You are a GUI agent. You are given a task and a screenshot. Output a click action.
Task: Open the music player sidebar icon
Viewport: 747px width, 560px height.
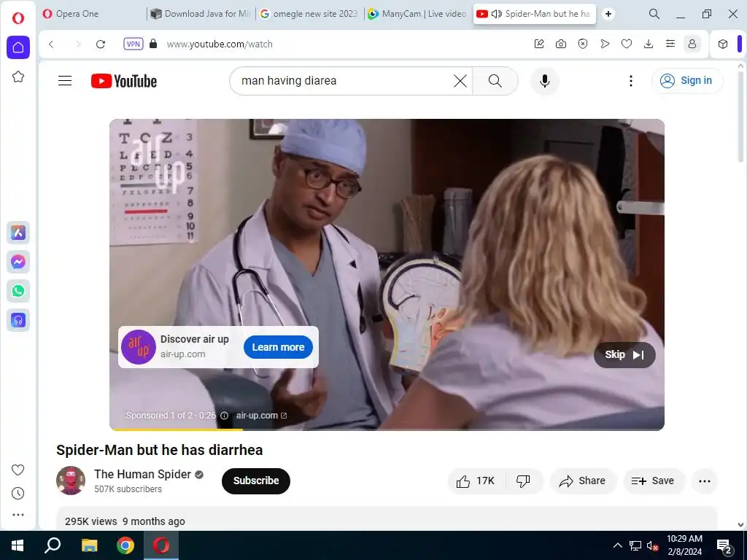18,321
